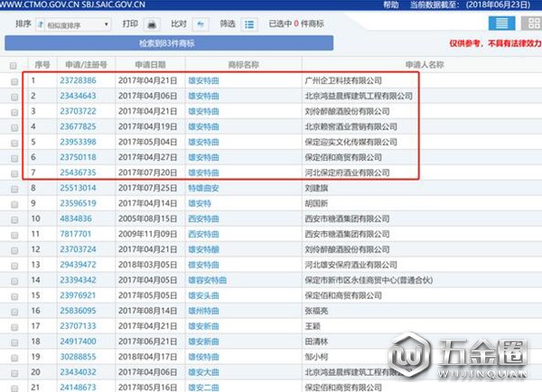Select applicant 河北保定府酒业有限公司
542x392 pixels.
[347, 173]
